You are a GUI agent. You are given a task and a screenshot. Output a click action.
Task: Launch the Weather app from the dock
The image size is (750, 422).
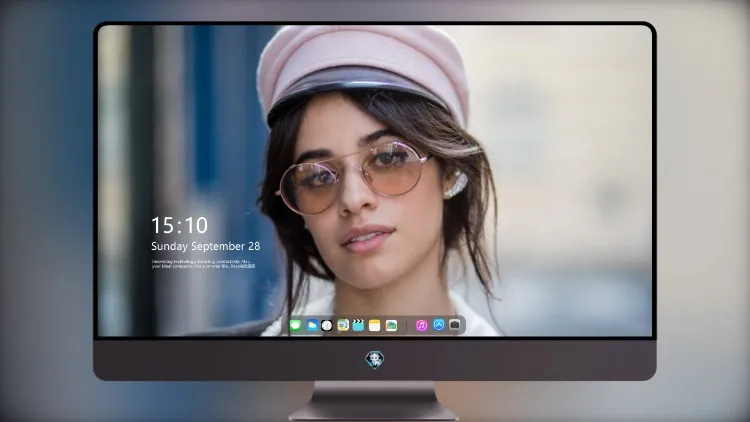tap(312, 326)
